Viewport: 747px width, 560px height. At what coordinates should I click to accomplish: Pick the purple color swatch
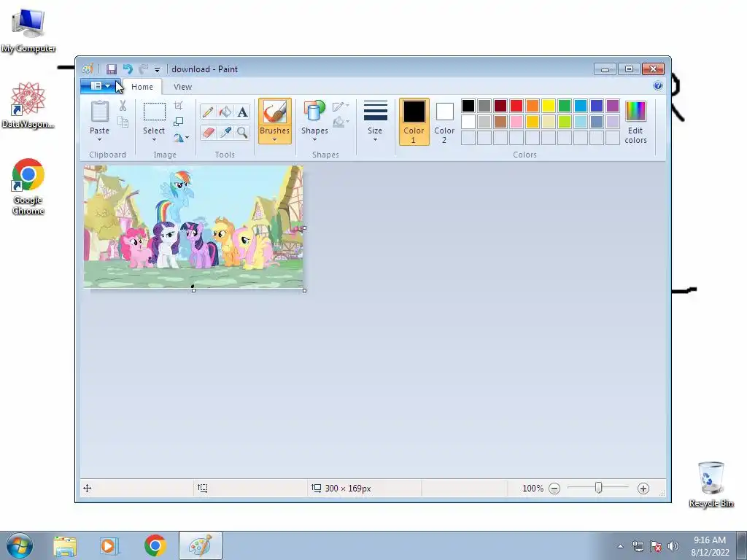[613, 106]
